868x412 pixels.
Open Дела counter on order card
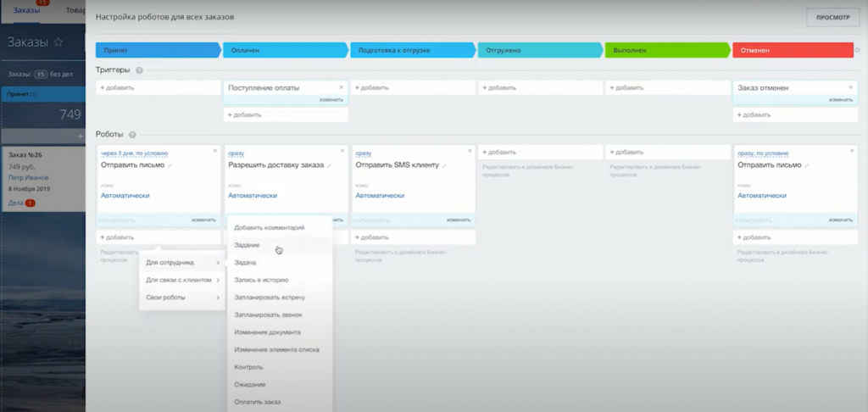tap(21, 203)
